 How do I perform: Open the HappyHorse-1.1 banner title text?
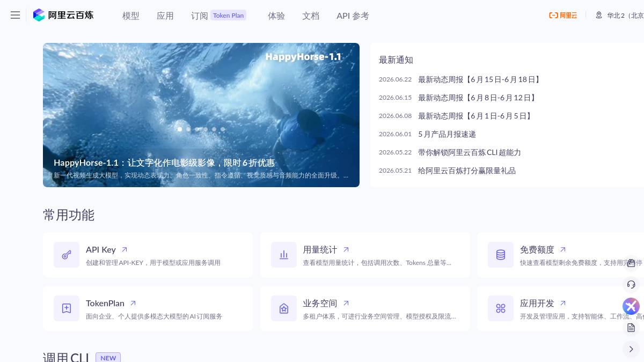point(164,162)
